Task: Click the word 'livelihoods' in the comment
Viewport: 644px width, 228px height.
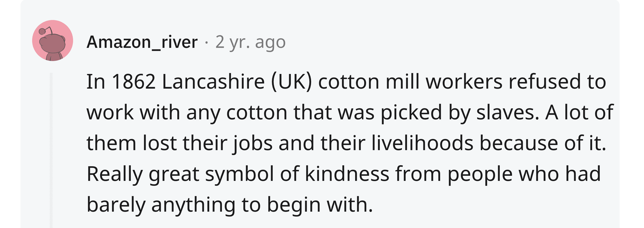Action: point(422,143)
